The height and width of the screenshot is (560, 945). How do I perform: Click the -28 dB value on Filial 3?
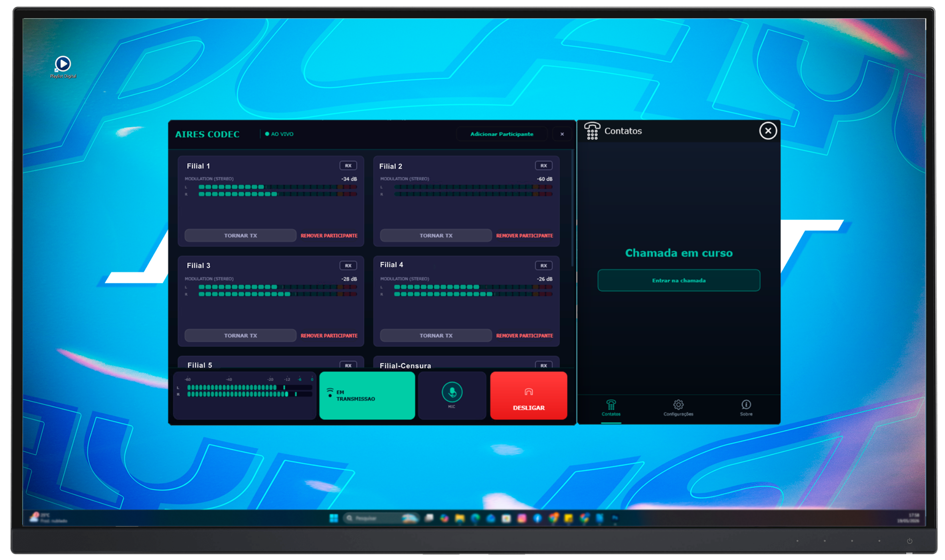tap(349, 279)
